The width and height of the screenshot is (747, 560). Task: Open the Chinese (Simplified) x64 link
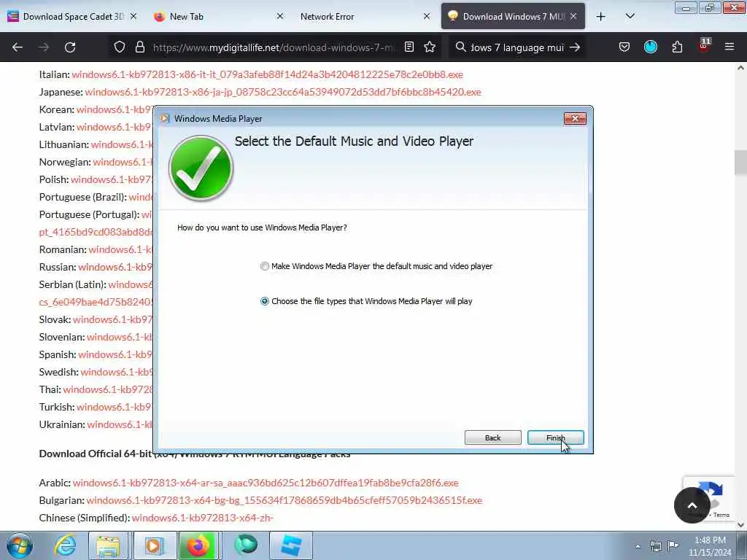pos(203,518)
